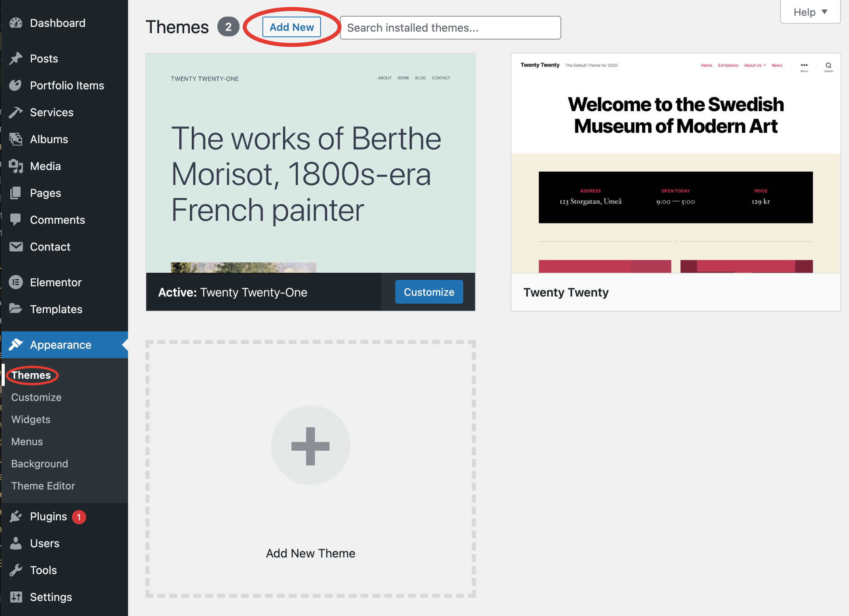Click the big plus icon to add theme
The width and height of the screenshot is (849, 616).
(x=311, y=446)
